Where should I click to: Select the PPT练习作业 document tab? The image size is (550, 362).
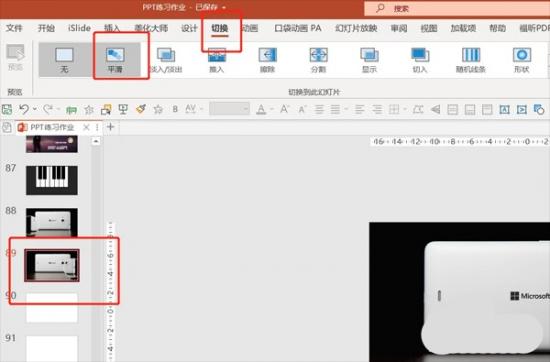[x=52, y=127]
